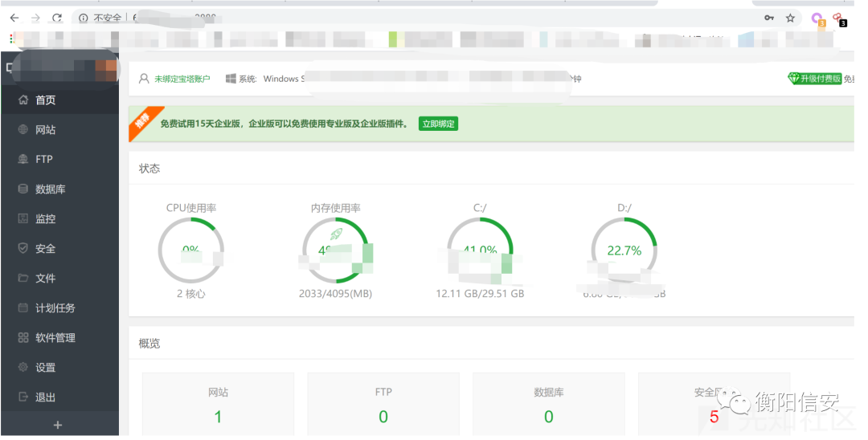Click the shield icon beside 安全
This screenshot has height=440, width=868.
pyautogui.click(x=23, y=248)
